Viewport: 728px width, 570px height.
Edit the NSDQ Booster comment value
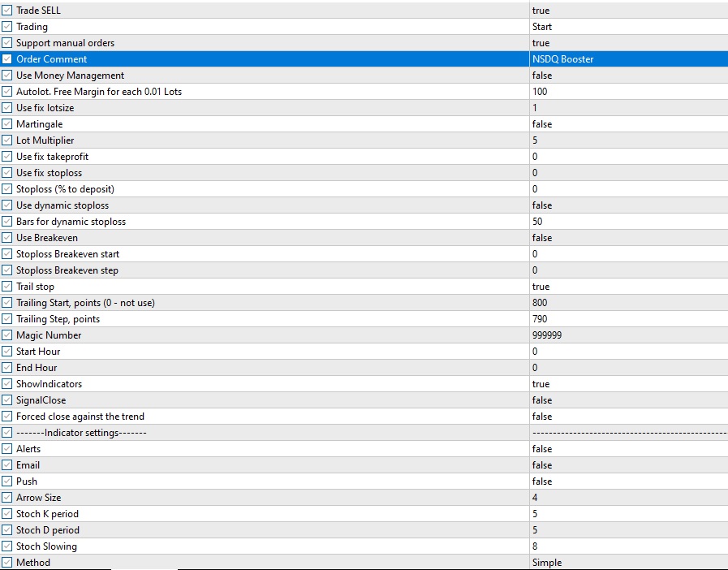(562, 59)
